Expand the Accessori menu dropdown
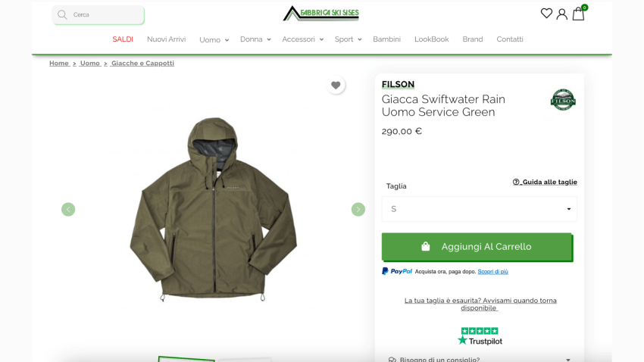644x362 pixels. tap(303, 39)
